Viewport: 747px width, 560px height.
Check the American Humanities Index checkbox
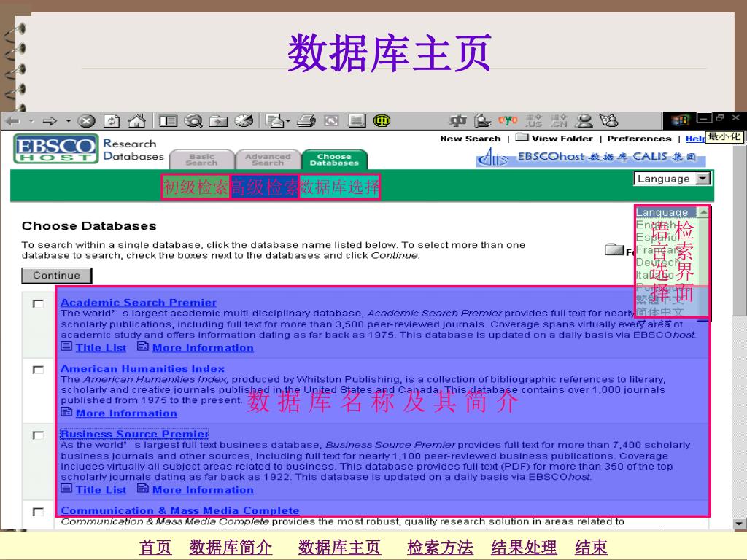pos(38,370)
